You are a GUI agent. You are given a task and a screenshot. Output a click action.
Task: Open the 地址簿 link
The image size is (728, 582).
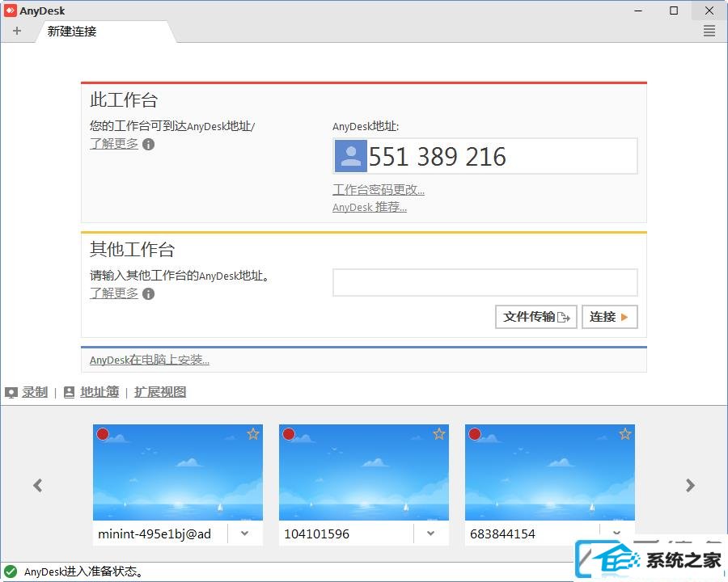pos(99,392)
